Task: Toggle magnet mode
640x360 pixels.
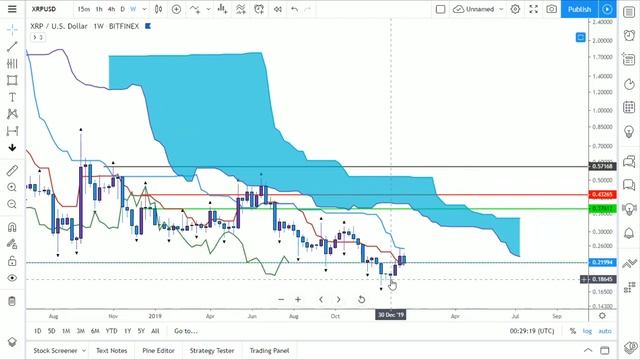Action: point(12,227)
